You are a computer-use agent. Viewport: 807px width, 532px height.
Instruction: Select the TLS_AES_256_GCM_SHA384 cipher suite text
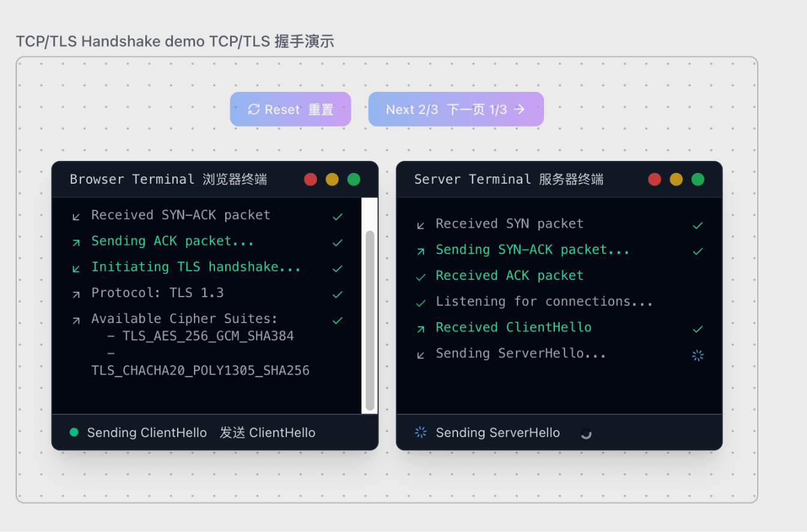[208, 336]
